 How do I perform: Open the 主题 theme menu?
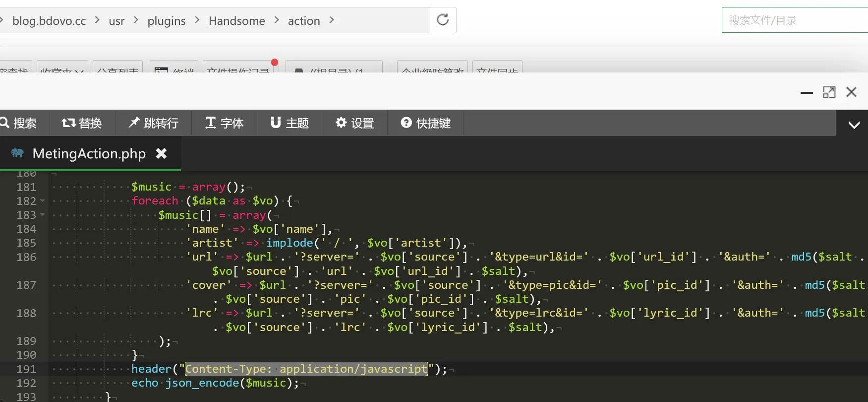point(289,123)
